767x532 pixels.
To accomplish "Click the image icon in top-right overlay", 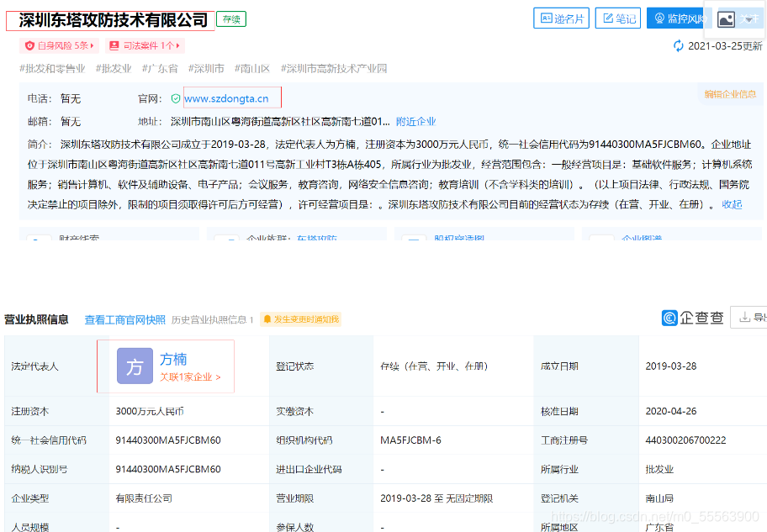I will click(x=726, y=19).
